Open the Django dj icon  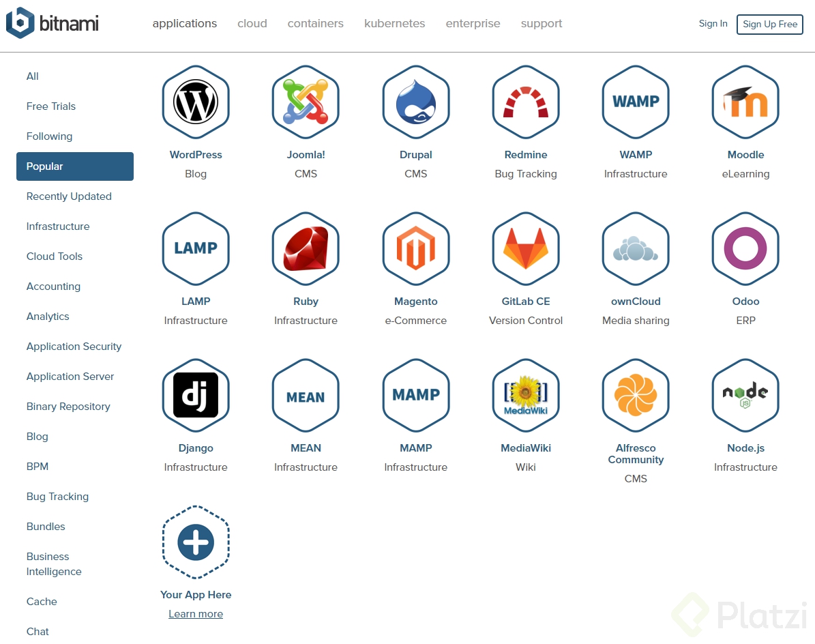(196, 395)
